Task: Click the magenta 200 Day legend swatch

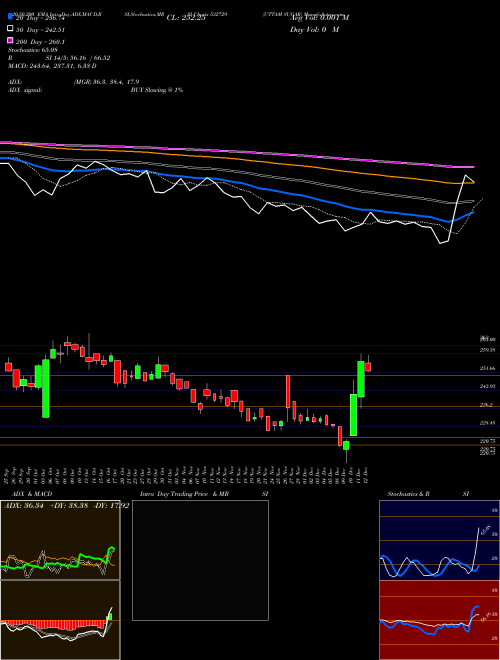Action: pos(11,41)
